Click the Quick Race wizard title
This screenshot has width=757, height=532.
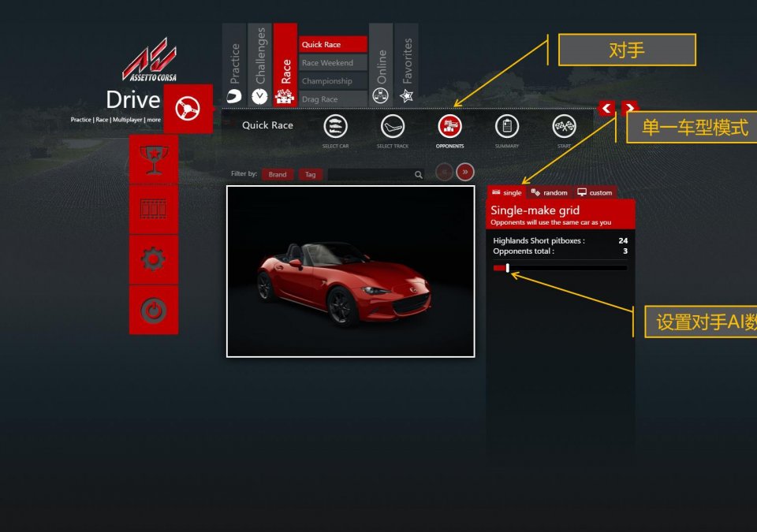(x=267, y=125)
